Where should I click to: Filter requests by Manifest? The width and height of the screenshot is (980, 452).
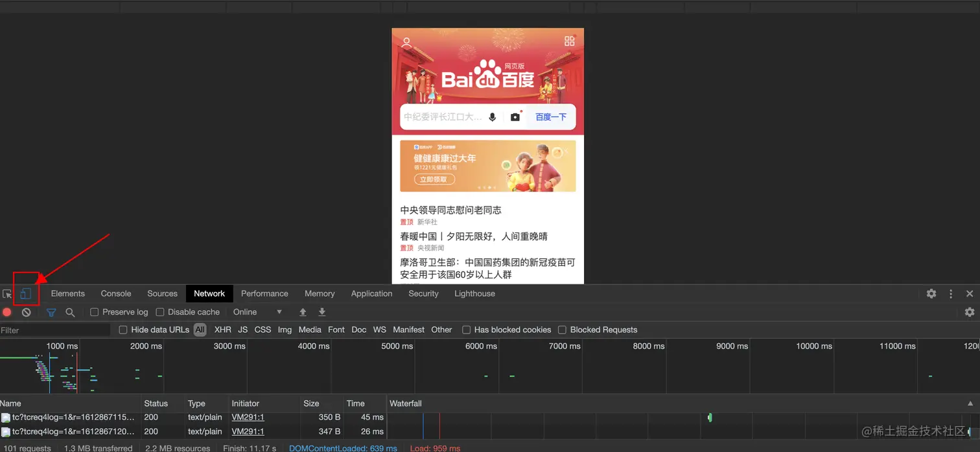click(x=409, y=330)
